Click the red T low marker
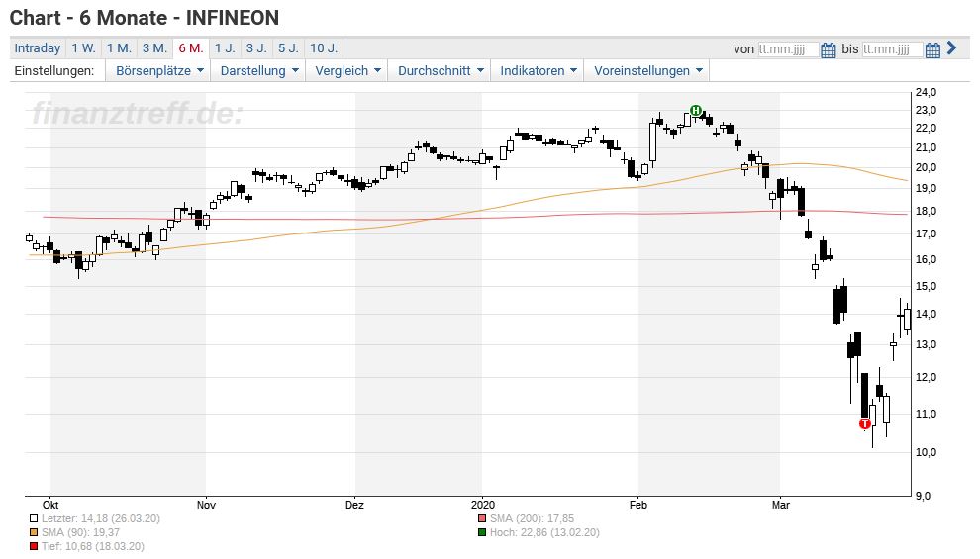Screen dimensions: 980x559 click(x=865, y=424)
